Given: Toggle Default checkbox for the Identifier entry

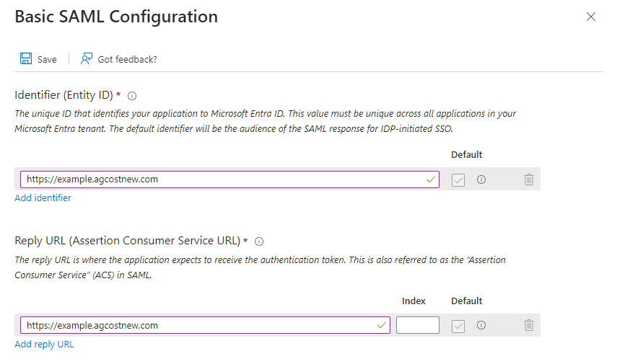Looking at the screenshot, I should tap(458, 180).
